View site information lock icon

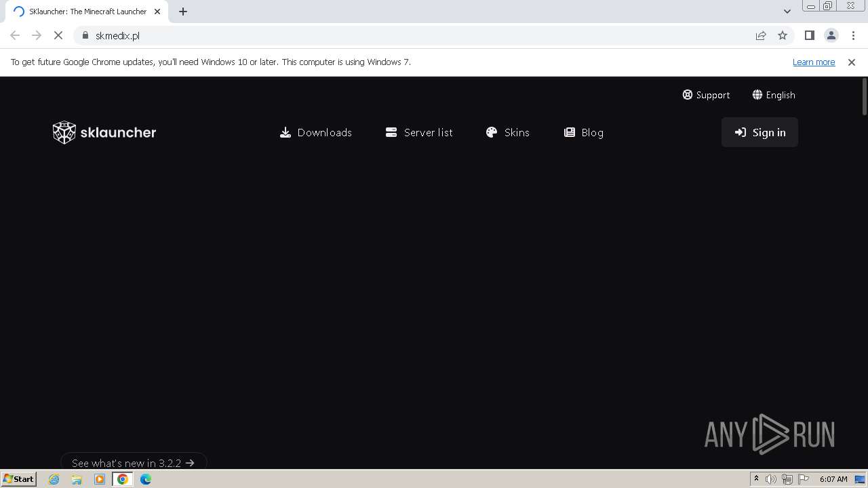85,35
